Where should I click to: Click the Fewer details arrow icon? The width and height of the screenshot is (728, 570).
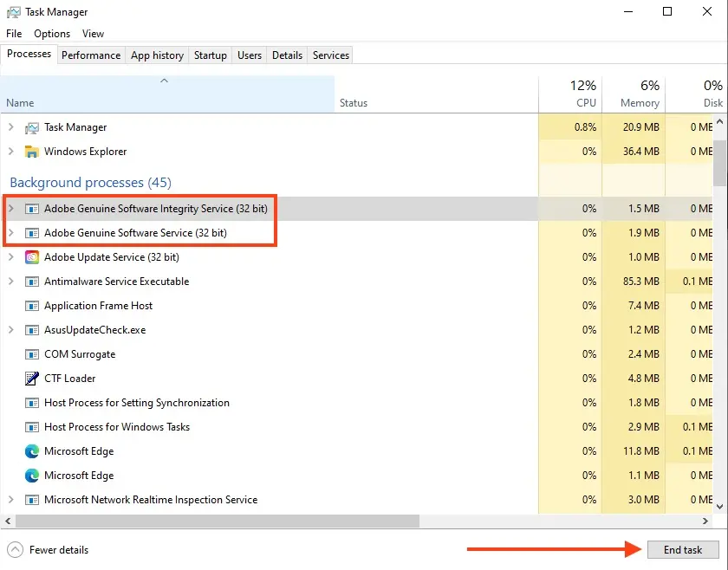click(x=16, y=549)
